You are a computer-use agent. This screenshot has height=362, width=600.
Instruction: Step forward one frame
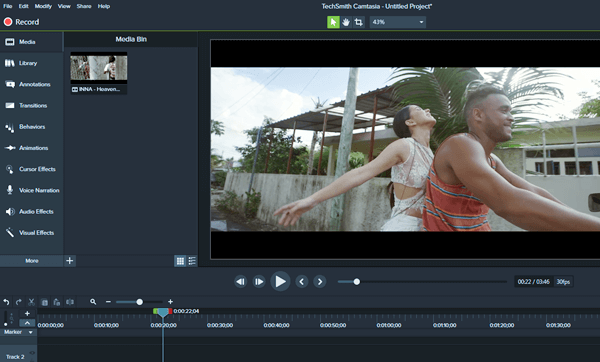259,282
